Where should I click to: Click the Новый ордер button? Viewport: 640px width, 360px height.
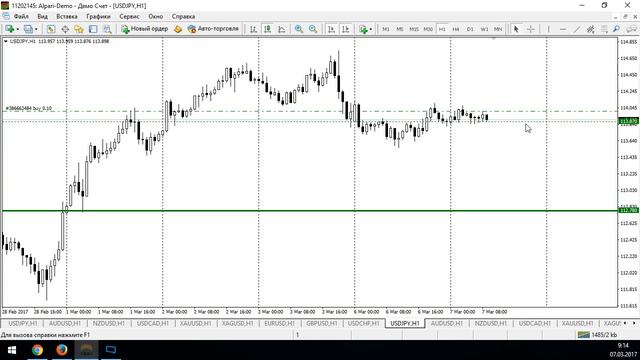pos(144,29)
